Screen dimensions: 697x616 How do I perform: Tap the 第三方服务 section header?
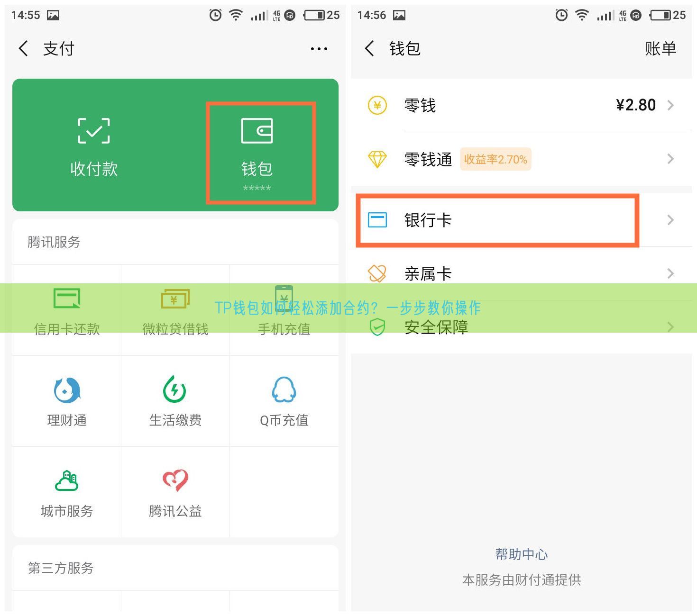pyautogui.click(x=61, y=568)
